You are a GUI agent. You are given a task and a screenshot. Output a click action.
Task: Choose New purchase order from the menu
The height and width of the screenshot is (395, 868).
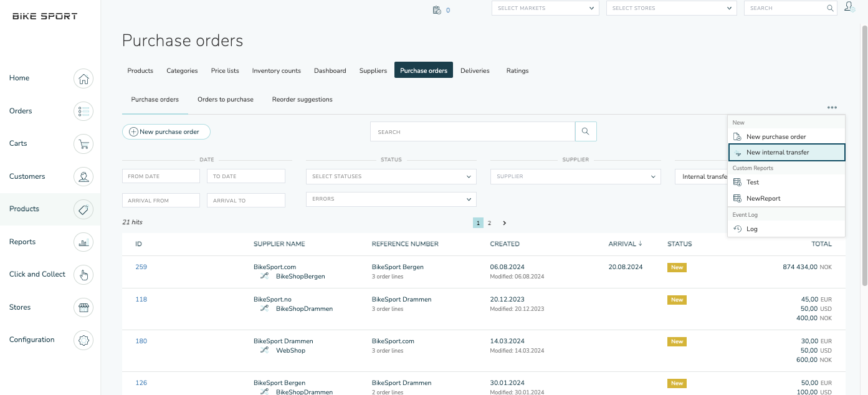pyautogui.click(x=786, y=136)
